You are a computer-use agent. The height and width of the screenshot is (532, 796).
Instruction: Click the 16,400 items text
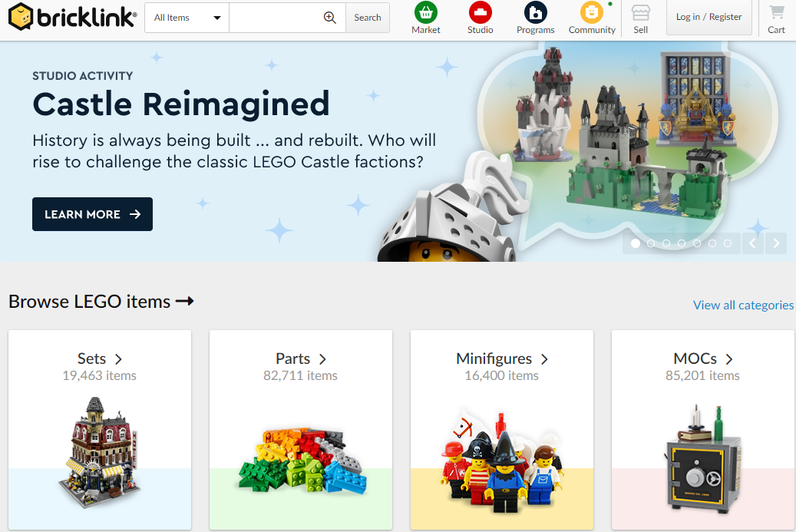pos(501,375)
